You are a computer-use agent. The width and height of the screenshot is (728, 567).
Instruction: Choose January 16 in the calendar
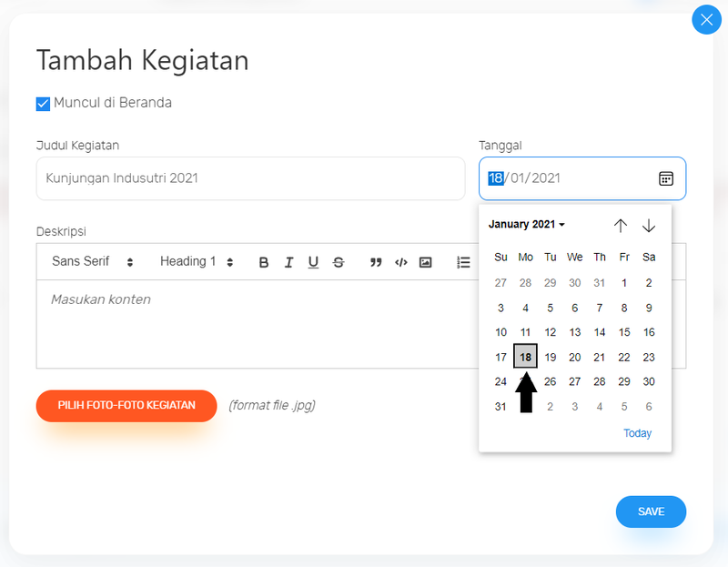[649, 332]
